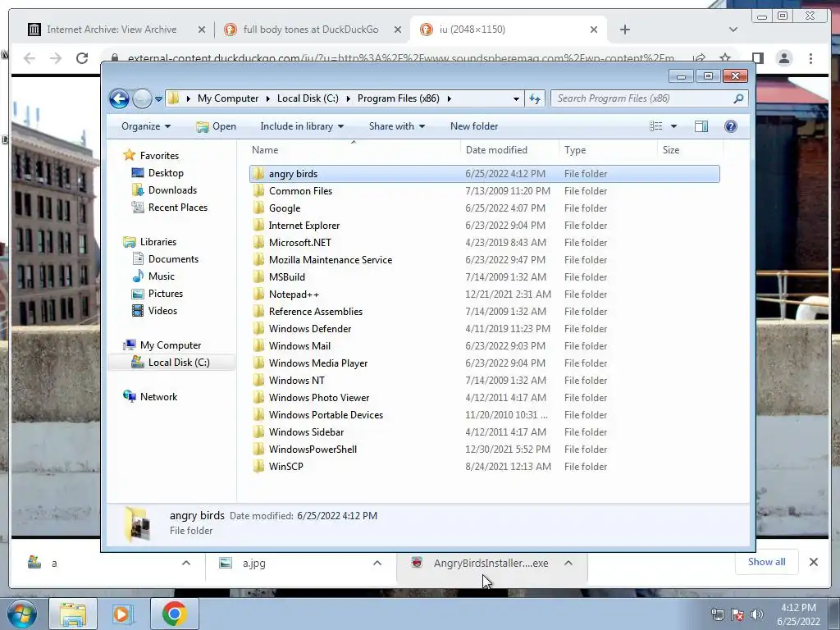Select the Windows Portable Devices folder icon
840x630 pixels.
point(258,414)
